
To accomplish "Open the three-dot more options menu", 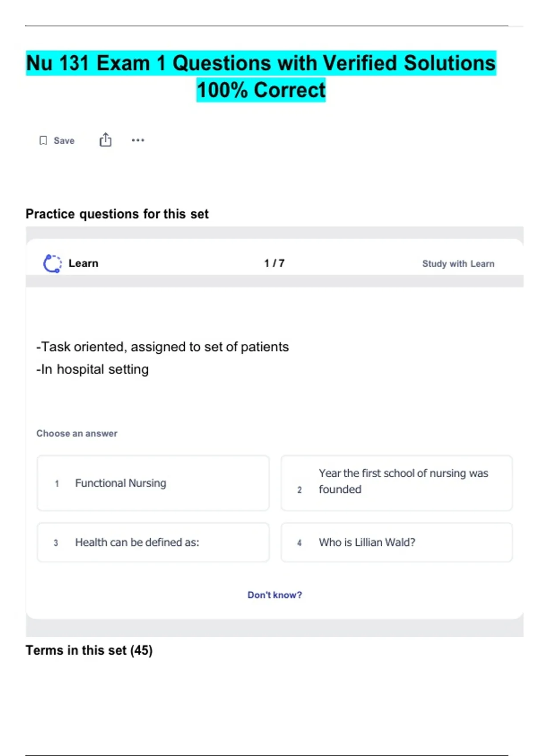I will (x=138, y=141).
